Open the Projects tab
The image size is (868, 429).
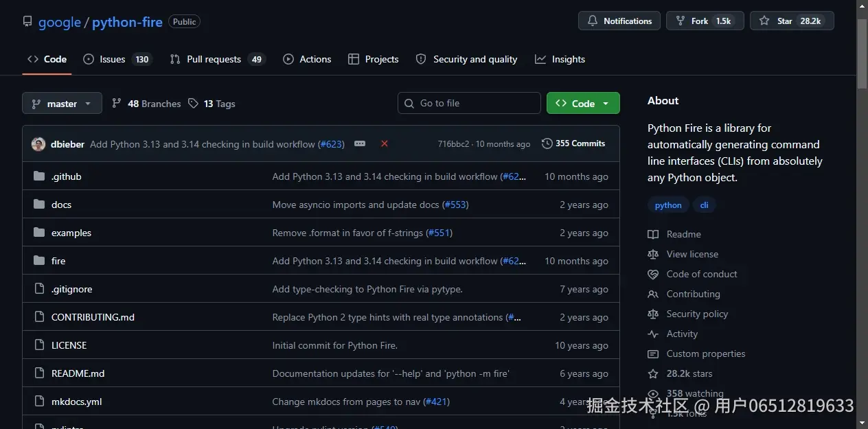[374, 59]
